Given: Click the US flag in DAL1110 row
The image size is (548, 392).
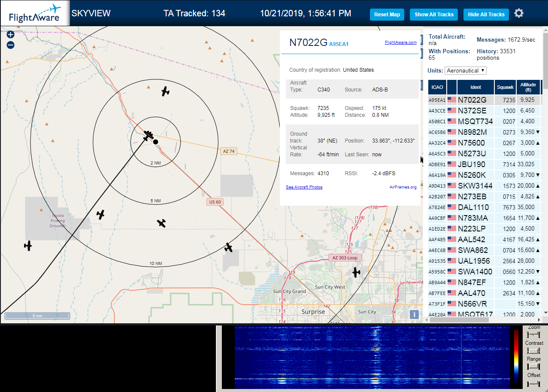Looking at the screenshot, I should click(452, 207).
